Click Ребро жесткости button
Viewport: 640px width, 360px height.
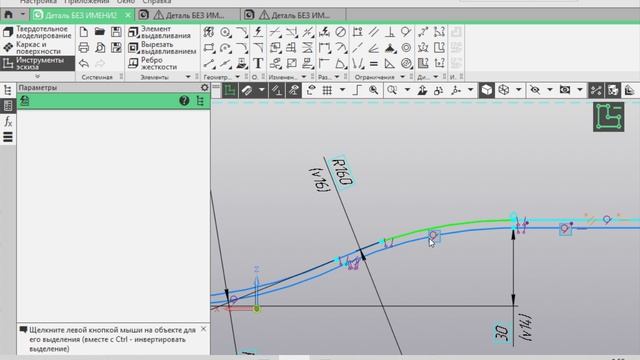coord(153,63)
